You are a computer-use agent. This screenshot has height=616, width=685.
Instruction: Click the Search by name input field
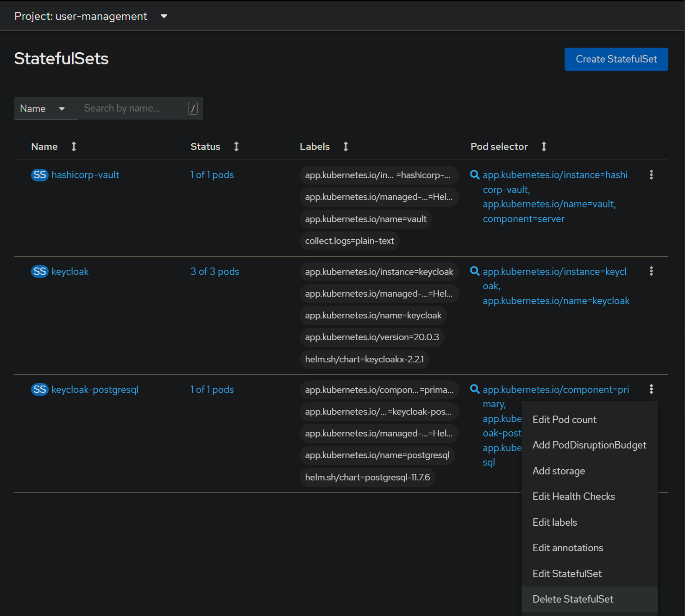point(140,108)
